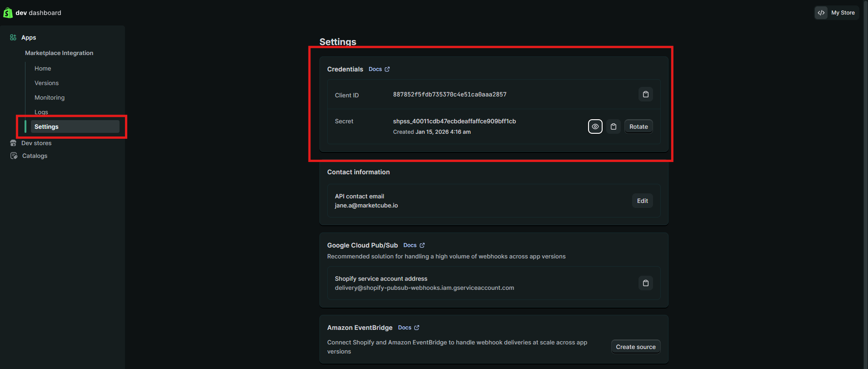Click the Created Jan 15, 2026 timestamp
This screenshot has width=868, height=369.
coord(432,132)
